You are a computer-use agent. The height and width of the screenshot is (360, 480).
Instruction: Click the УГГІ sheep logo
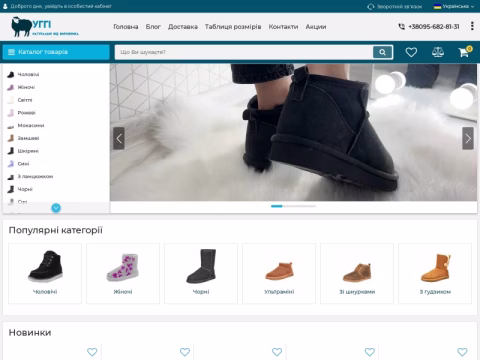tap(45, 27)
